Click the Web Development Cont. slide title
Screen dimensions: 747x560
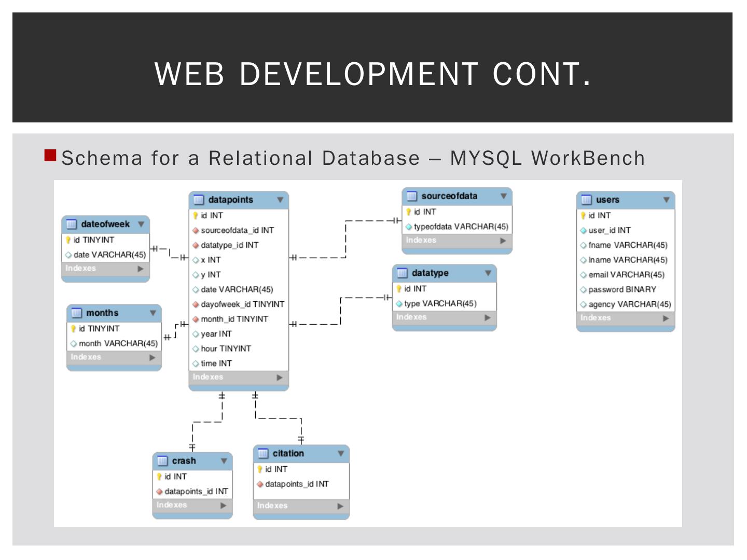coord(372,74)
